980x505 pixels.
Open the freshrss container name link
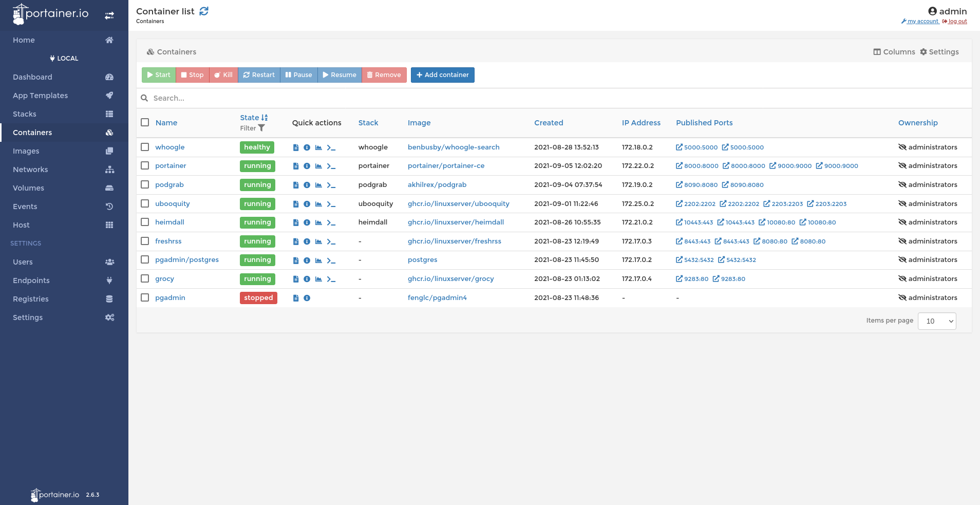pyautogui.click(x=168, y=241)
